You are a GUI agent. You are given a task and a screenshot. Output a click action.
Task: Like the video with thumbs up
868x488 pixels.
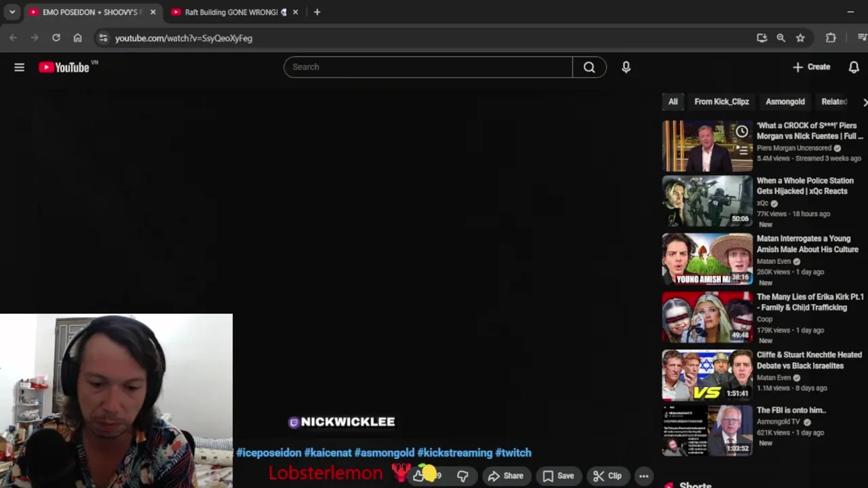[419, 476]
